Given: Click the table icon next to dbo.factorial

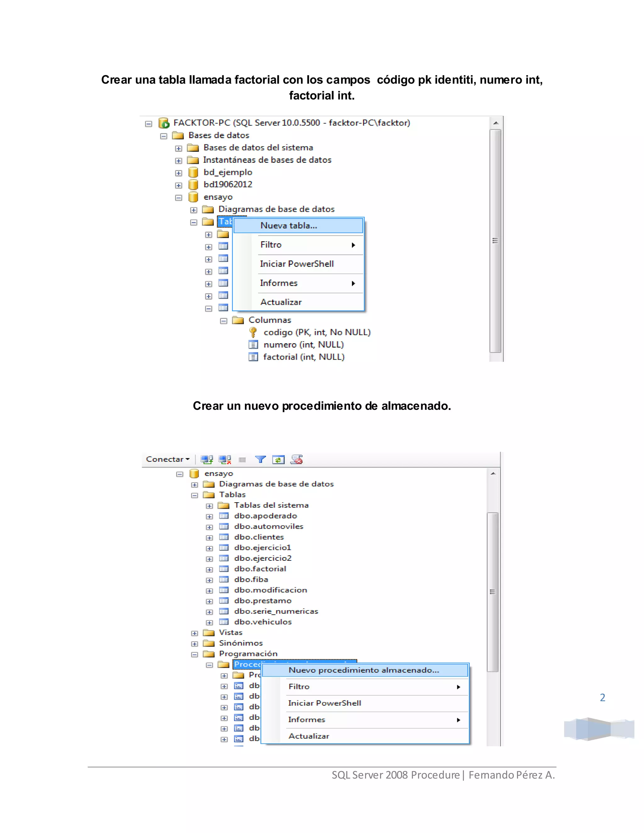Looking at the screenshot, I should [224, 569].
